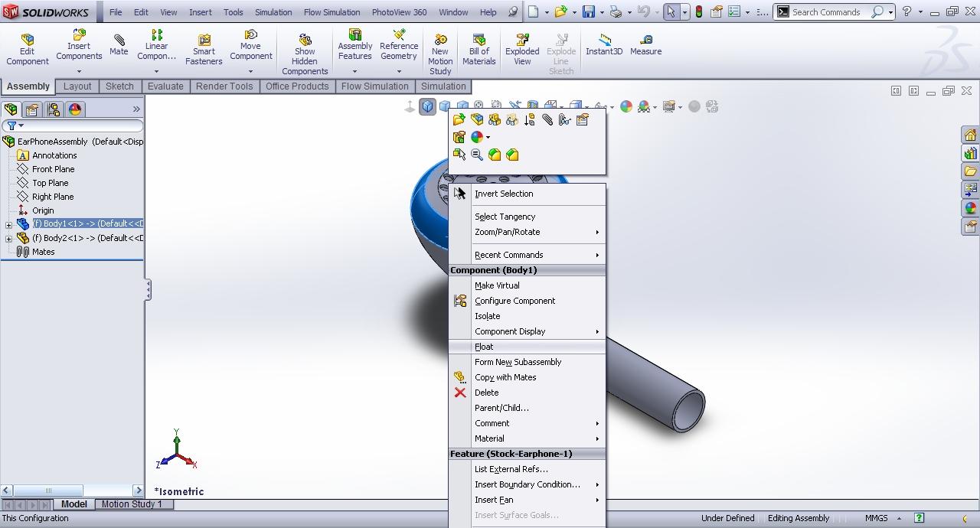Switch to the Evaluate tab

(x=165, y=86)
